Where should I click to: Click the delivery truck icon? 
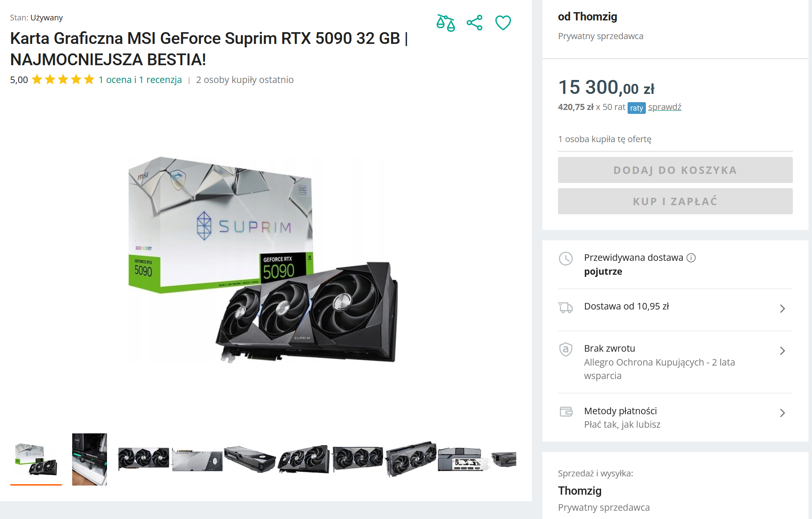(565, 308)
